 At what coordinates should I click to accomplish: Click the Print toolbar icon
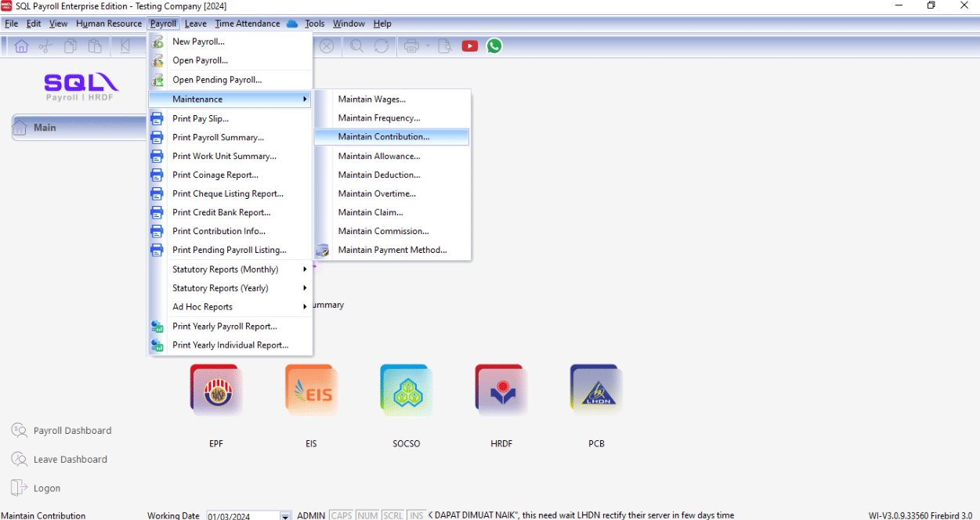[x=411, y=46]
